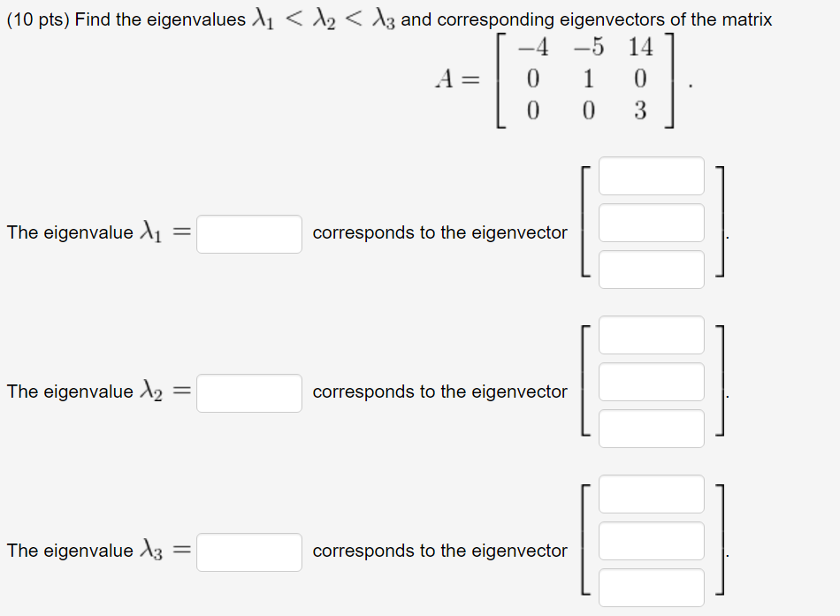The image size is (840, 616).
Task: Click the bottom entry of the λ1 eigenvector
Action: tap(651, 269)
